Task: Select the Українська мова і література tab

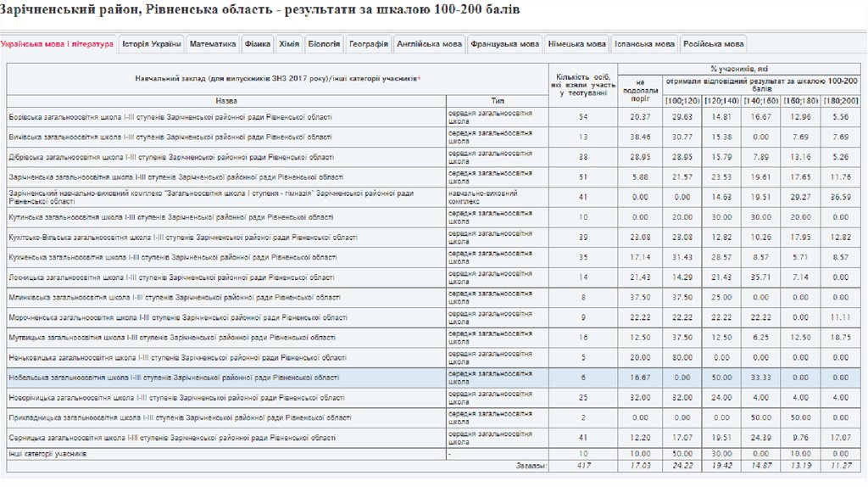Action: (x=58, y=44)
